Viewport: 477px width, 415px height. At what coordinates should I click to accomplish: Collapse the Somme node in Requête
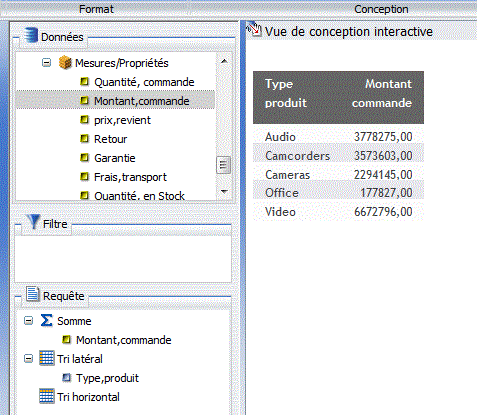pyautogui.click(x=29, y=321)
